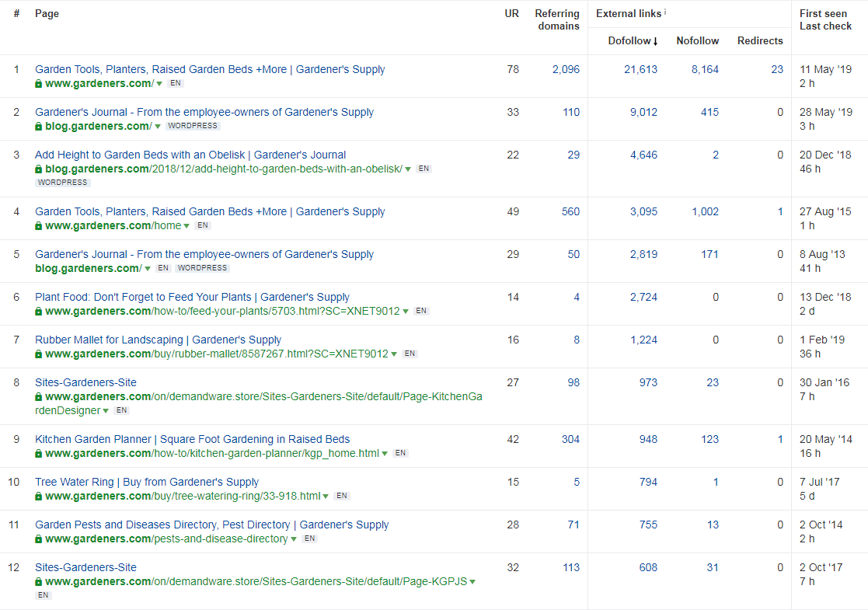Open dropdown arrow after pests-and-disease-directory URL
The width and height of the screenshot is (868, 610).
point(294,539)
